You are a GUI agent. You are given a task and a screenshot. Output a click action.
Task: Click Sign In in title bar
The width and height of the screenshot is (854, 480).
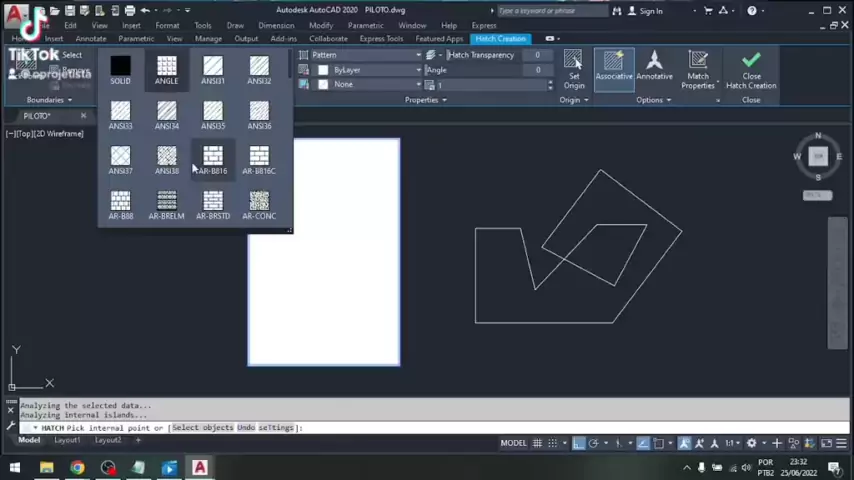(651, 11)
